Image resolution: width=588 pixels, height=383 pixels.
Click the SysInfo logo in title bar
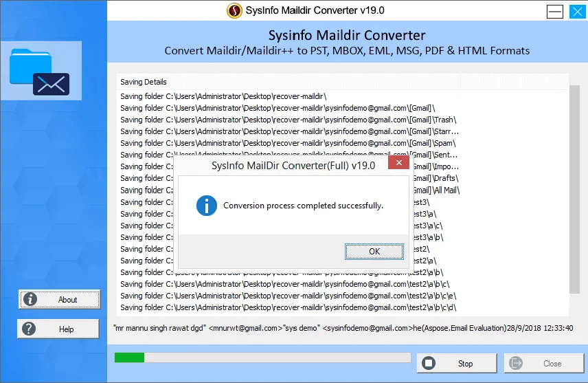coord(234,10)
